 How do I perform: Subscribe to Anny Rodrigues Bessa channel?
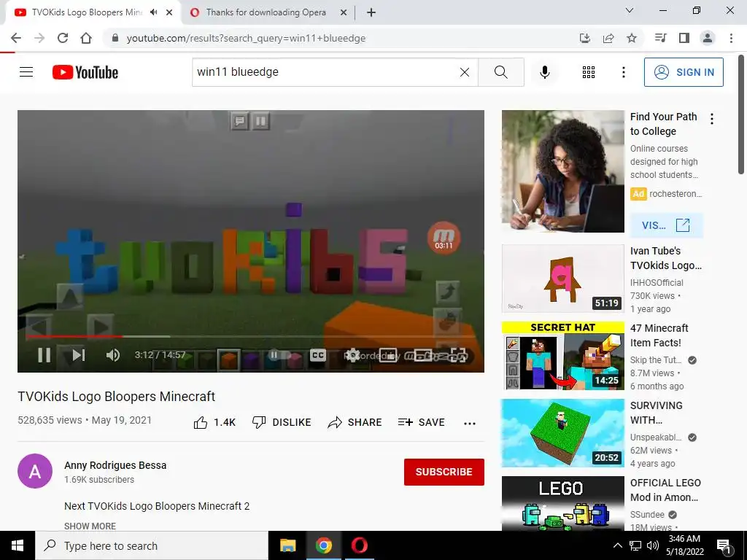click(x=444, y=472)
